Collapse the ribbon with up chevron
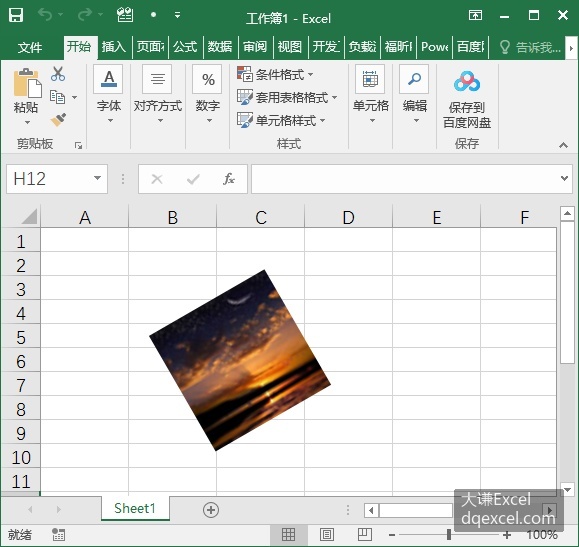Viewport: 579px width, 547px height. [563, 145]
